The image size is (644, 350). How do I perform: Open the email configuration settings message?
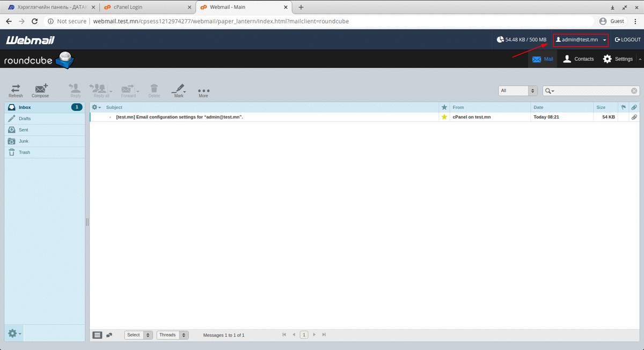pos(180,117)
